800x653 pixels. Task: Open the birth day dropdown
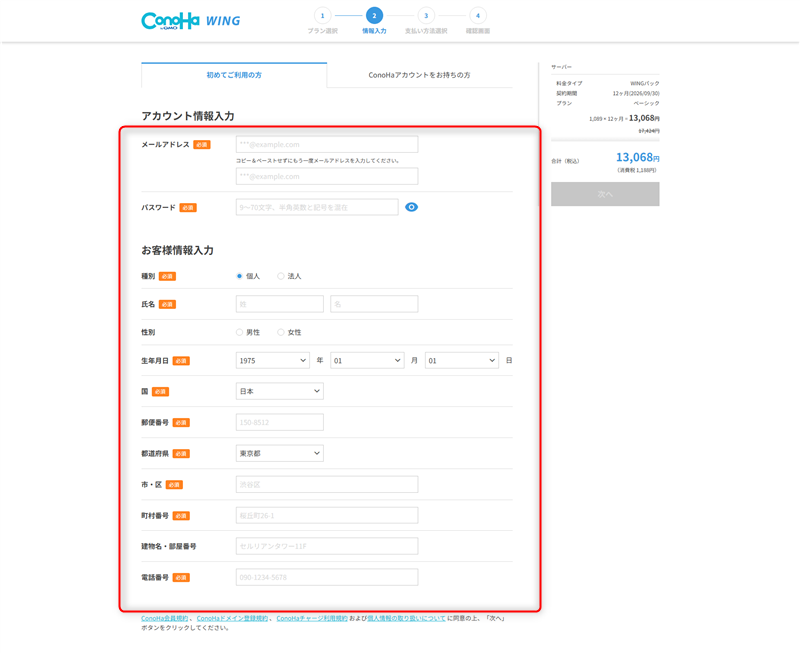461,360
